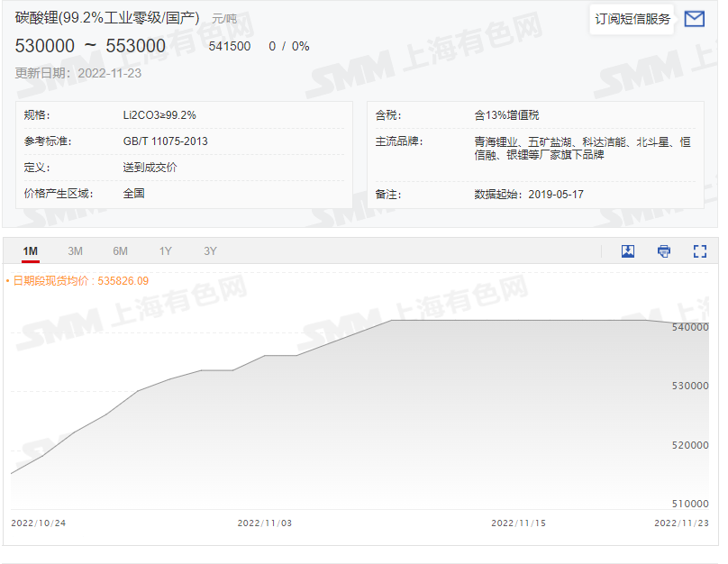Select the 含13%增值税 tax info
The height and width of the screenshot is (564, 728).
click(x=505, y=114)
